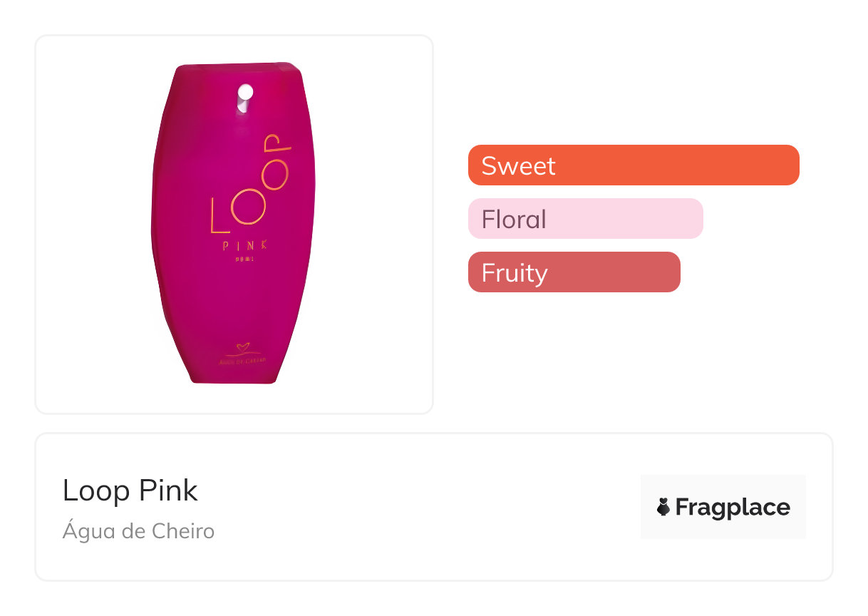Click the magenta bottle body below the logo
This screenshot has width=868, height=616.
click(x=234, y=307)
